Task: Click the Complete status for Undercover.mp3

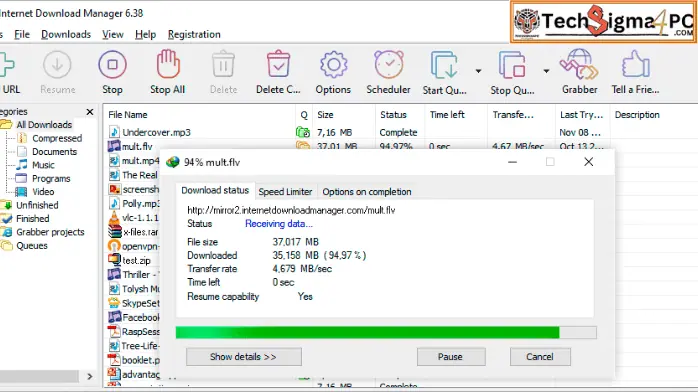Action: 398,132
